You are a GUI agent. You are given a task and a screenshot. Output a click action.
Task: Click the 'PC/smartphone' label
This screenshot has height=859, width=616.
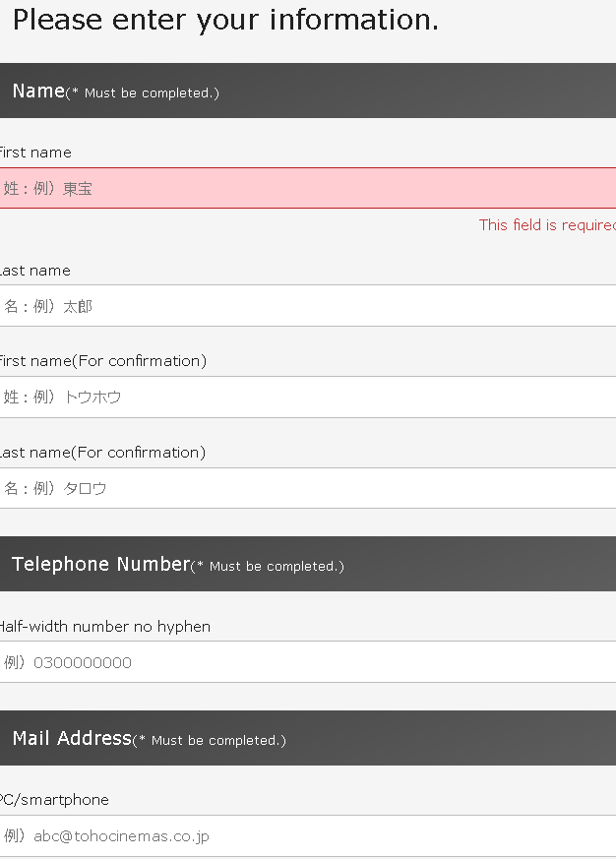pos(52,800)
